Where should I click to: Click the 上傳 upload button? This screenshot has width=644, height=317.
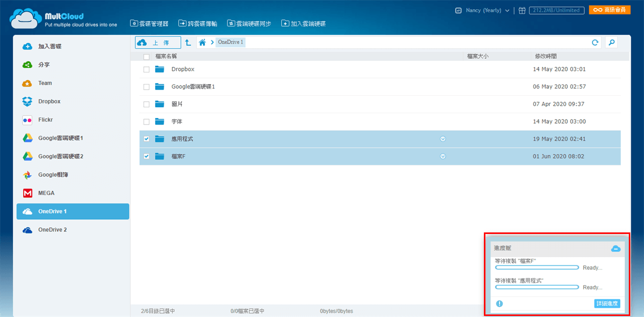[x=158, y=43]
